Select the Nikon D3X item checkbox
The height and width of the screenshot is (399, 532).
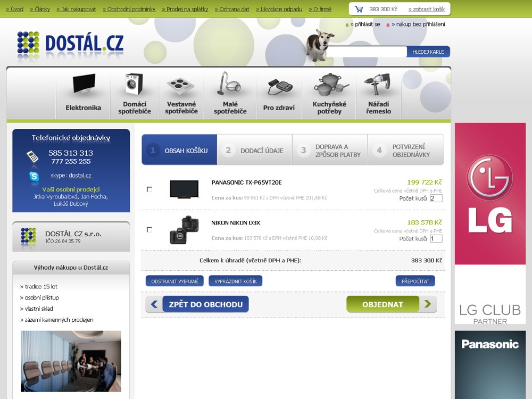[x=149, y=230]
